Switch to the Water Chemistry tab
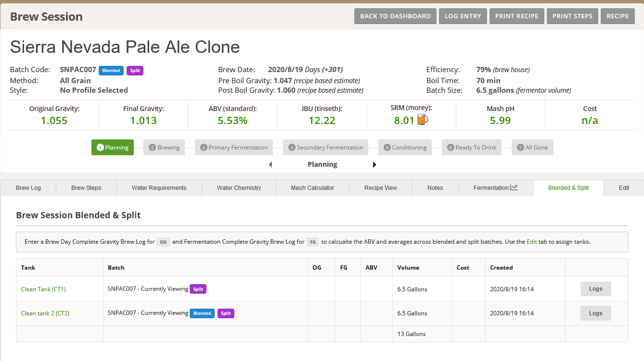The height and width of the screenshot is (361, 644). [239, 188]
